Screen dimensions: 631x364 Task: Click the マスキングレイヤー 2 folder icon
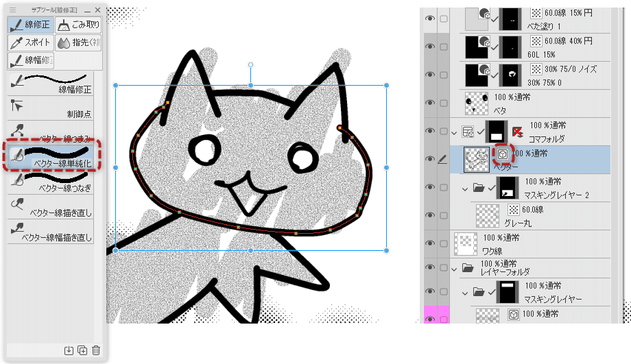(x=479, y=187)
